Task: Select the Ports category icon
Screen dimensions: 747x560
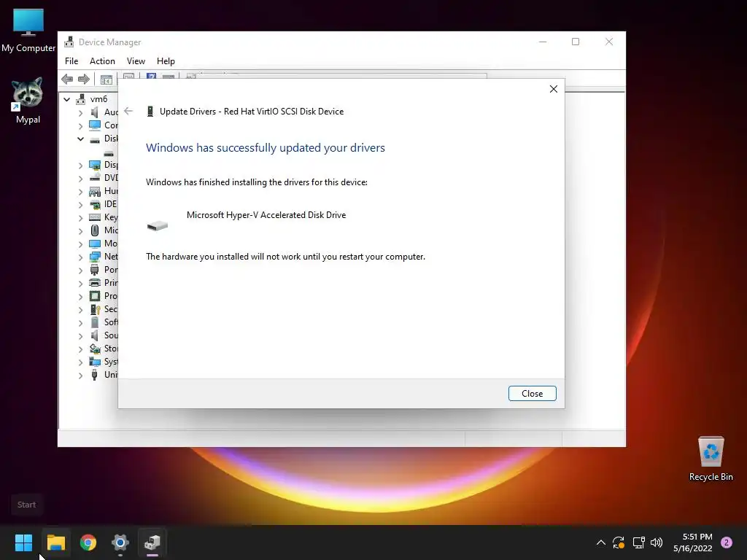Action: (95, 270)
